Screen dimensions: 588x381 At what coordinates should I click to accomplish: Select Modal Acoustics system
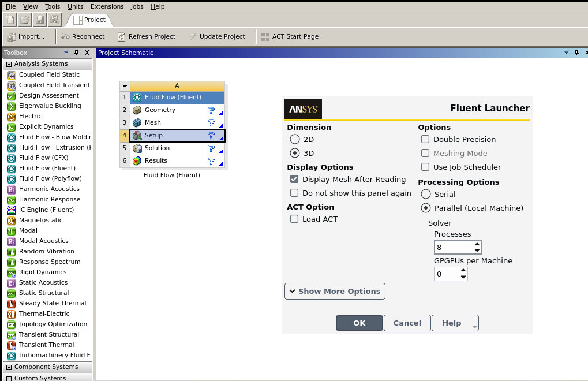coord(43,241)
